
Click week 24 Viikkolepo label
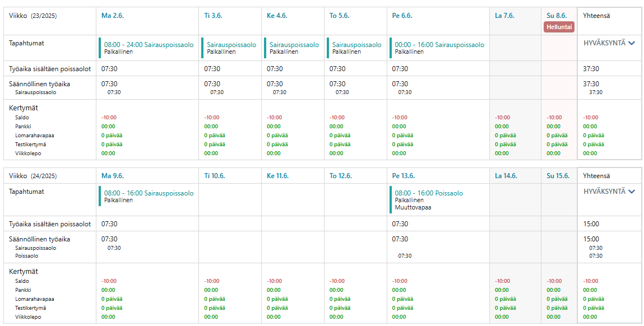click(x=28, y=317)
